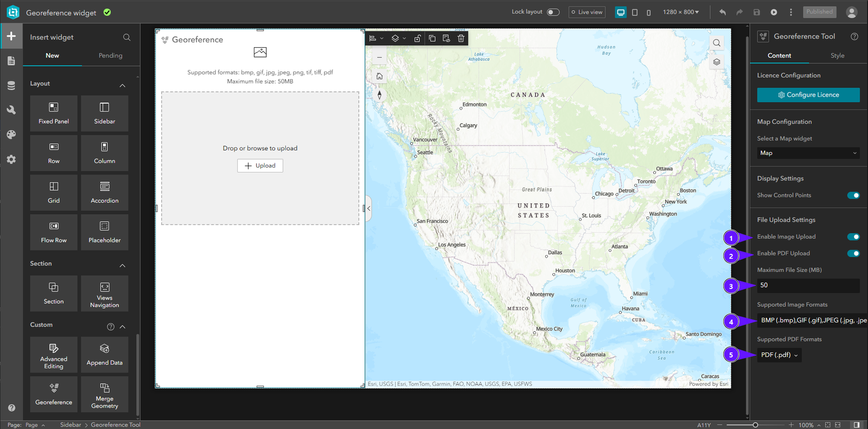Toggle the Lock layout switch
868x429 pixels.
pyautogui.click(x=553, y=12)
